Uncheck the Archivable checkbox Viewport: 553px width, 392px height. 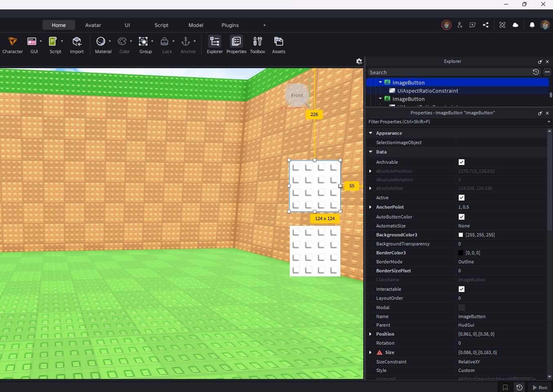coord(462,162)
